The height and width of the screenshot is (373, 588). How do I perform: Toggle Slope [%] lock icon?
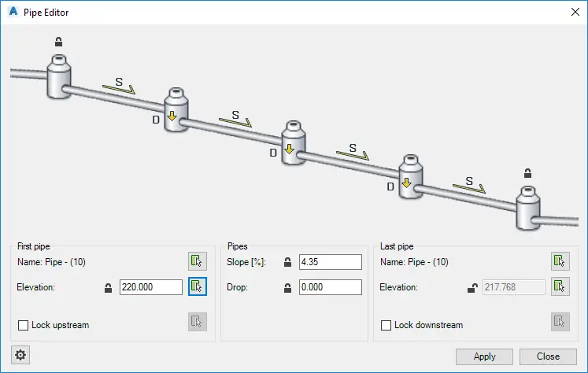pyautogui.click(x=287, y=262)
